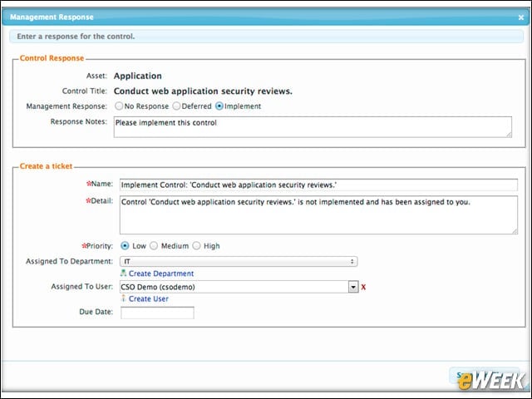
Task: Click the Assigned To User text box
Action: coord(234,287)
